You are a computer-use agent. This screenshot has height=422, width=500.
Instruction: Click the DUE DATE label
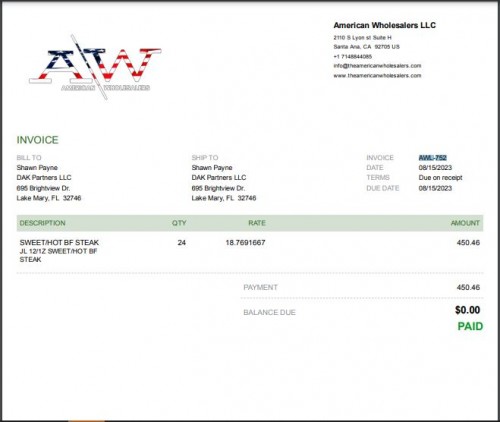(383, 188)
